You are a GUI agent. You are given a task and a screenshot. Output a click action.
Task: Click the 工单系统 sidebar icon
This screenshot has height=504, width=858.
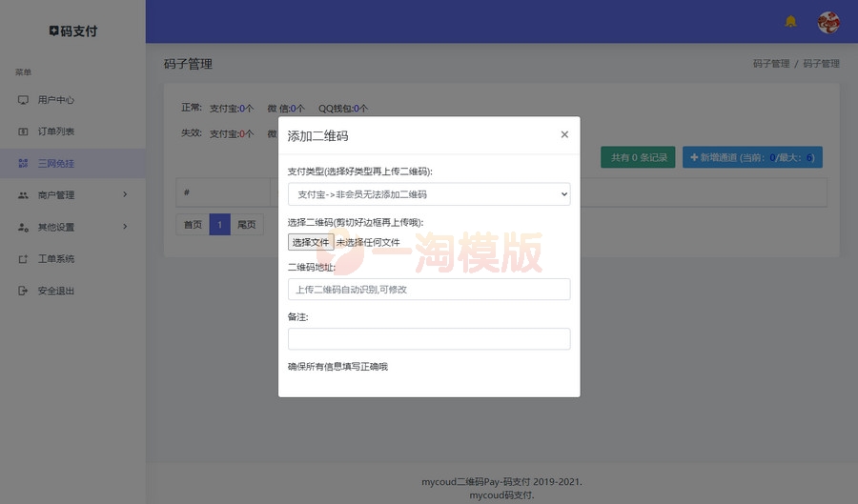tap(24, 259)
